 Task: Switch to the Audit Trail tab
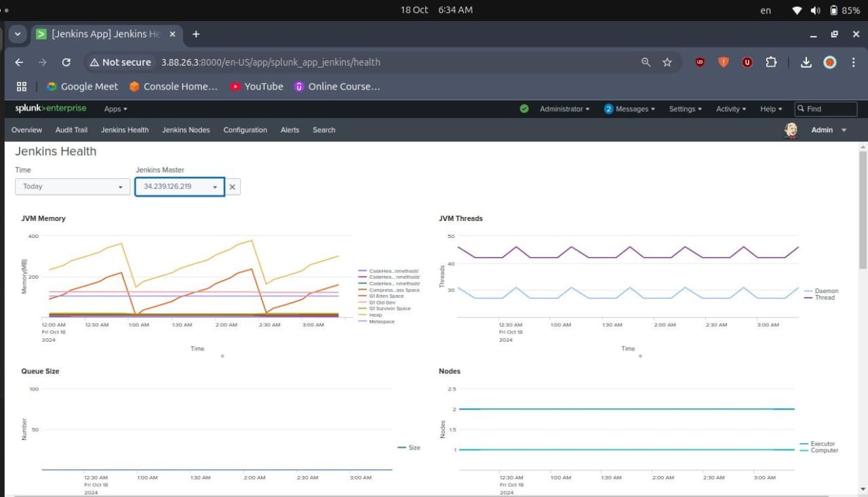pos(71,130)
